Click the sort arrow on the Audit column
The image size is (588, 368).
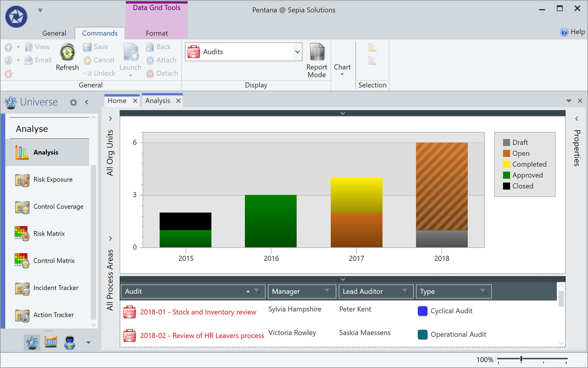click(x=248, y=291)
